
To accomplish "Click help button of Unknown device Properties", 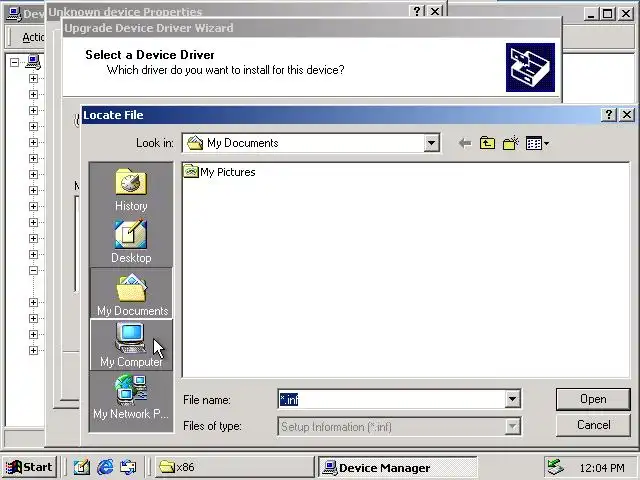I will tap(417, 11).
